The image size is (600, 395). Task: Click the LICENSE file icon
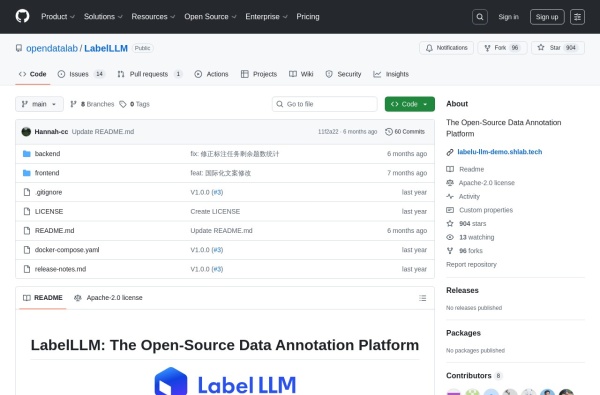coord(27,211)
